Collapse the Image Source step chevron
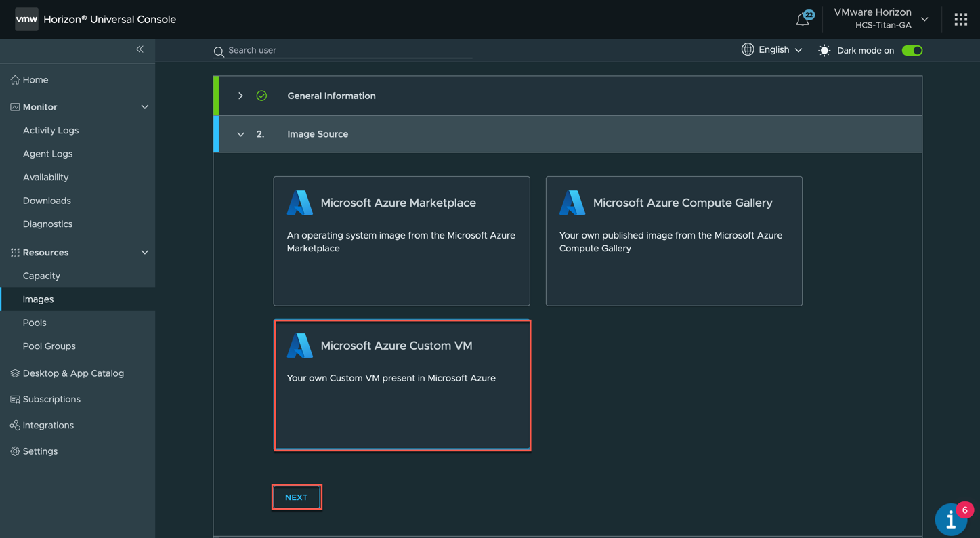Viewport: 980px width, 538px height. (x=240, y=134)
